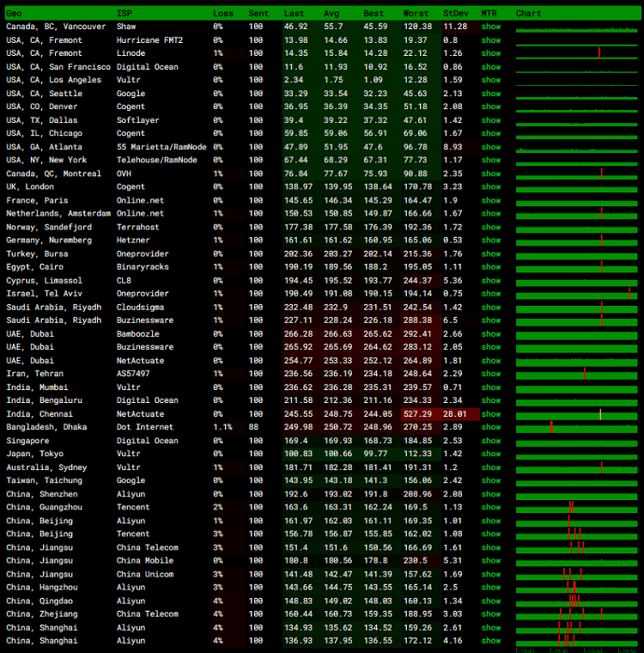Show MTR for Online.net Amsterdam
This screenshot has height=653, width=644.
tap(491, 214)
